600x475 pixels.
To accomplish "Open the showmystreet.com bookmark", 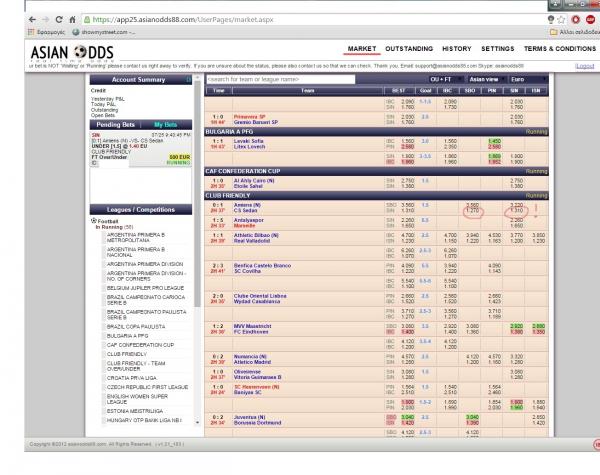I will point(104,32).
